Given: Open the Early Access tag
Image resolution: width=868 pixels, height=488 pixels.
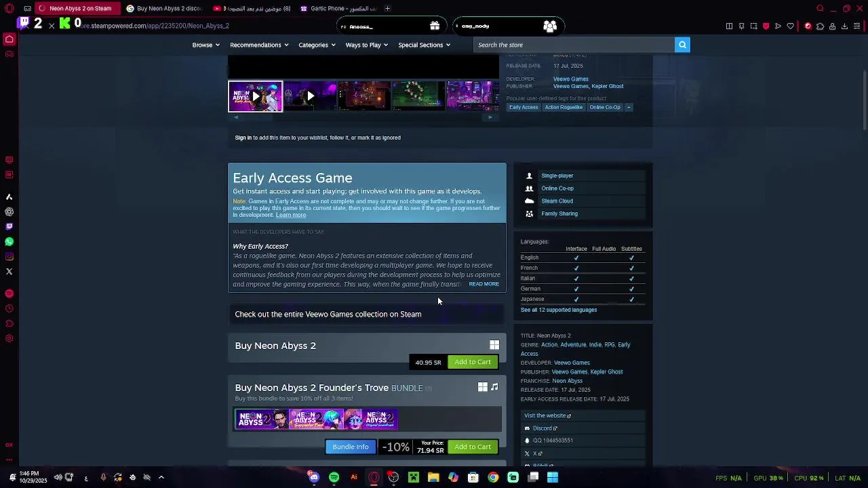Looking at the screenshot, I should tap(524, 107).
